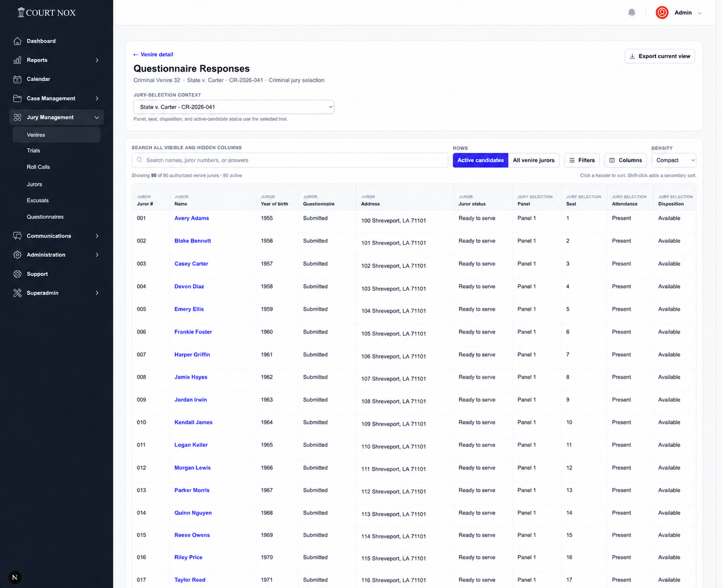Viewport: 722px width, 588px height.
Task: Open jury-selection context dropdown
Action: [x=234, y=107]
